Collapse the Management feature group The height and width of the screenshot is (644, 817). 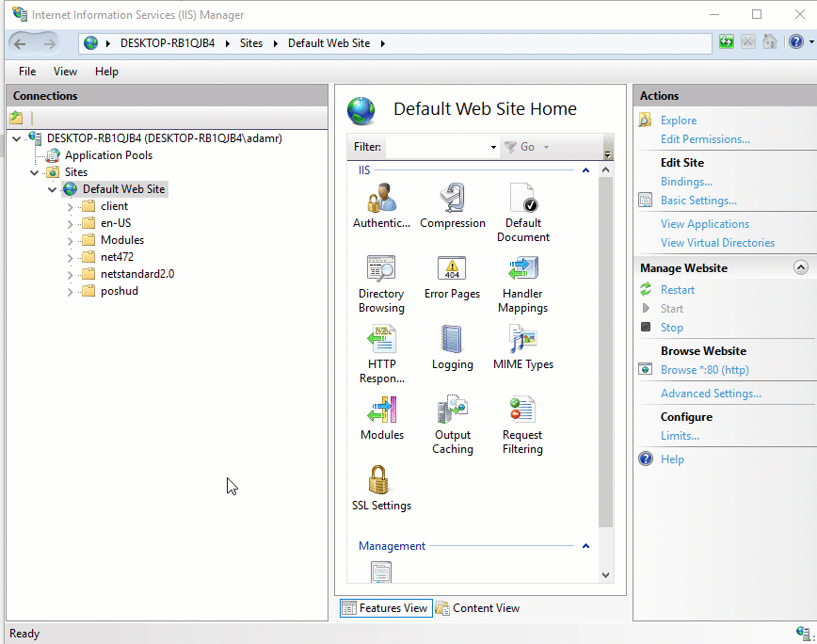585,545
